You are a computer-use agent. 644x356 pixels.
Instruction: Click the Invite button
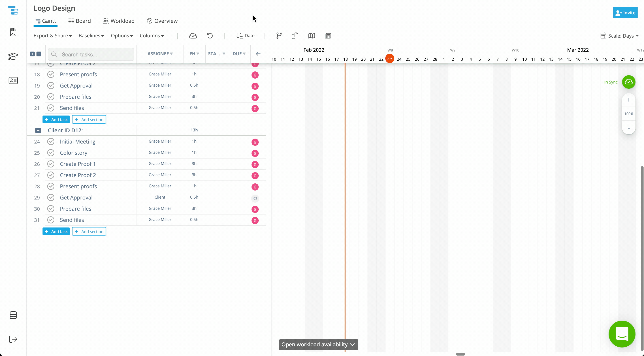point(625,12)
